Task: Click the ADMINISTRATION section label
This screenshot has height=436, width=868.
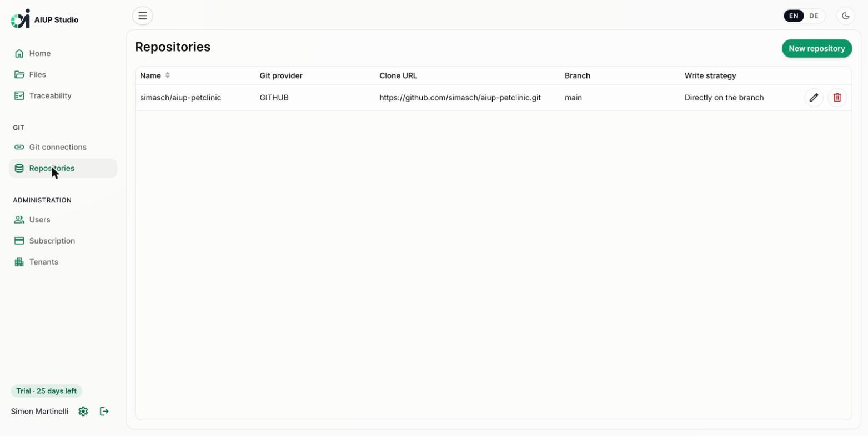Action: (x=42, y=200)
